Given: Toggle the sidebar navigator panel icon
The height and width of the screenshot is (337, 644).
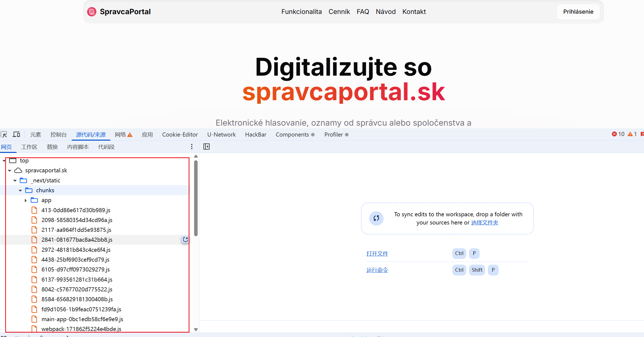Looking at the screenshot, I should pyautogui.click(x=207, y=147).
